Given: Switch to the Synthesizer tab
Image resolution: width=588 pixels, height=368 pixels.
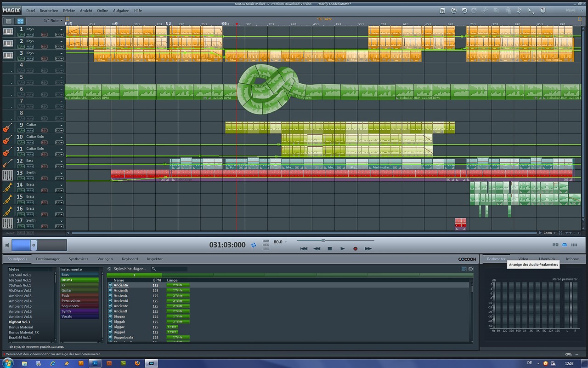Looking at the screenshot, I should 79,259.
